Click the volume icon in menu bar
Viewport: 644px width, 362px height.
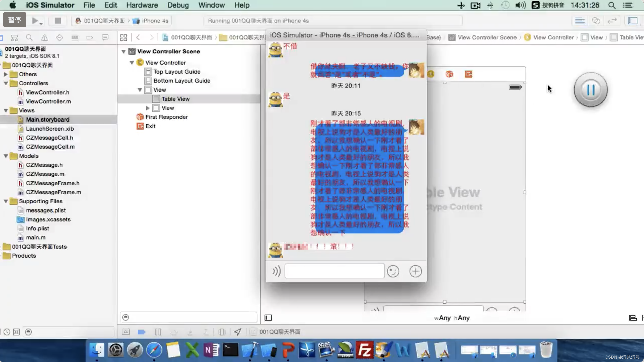[520, 5]
